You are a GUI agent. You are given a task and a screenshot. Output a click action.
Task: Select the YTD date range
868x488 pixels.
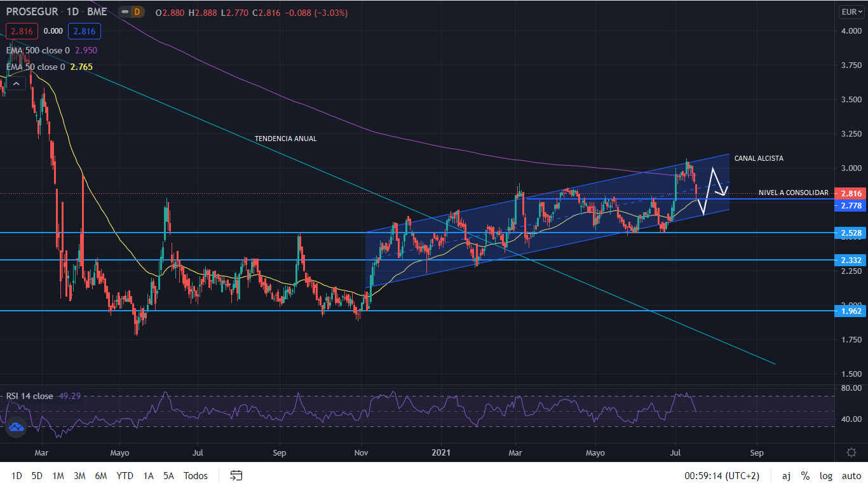point(125,475)
